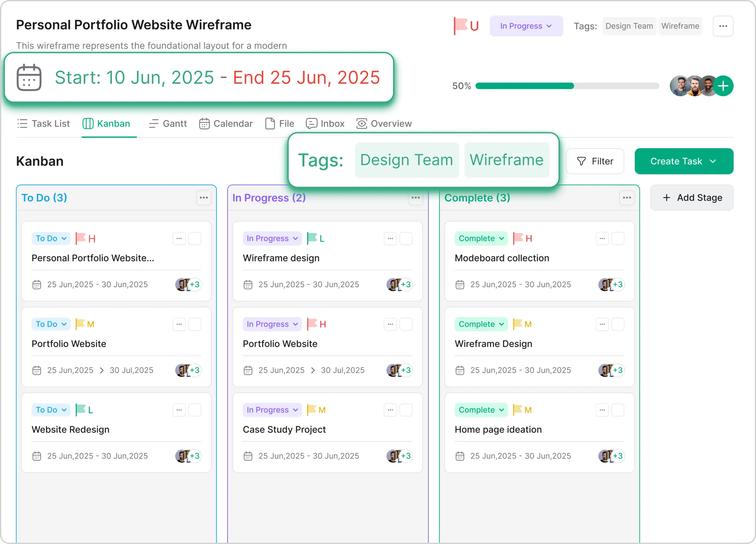
Task: Select the Design Team tag
Action: tap(407, 160)
